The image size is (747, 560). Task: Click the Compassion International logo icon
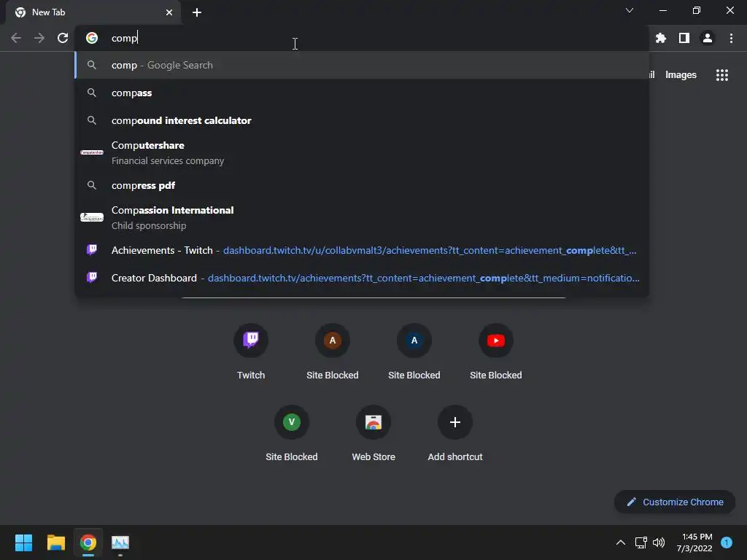tap(92, 217)
